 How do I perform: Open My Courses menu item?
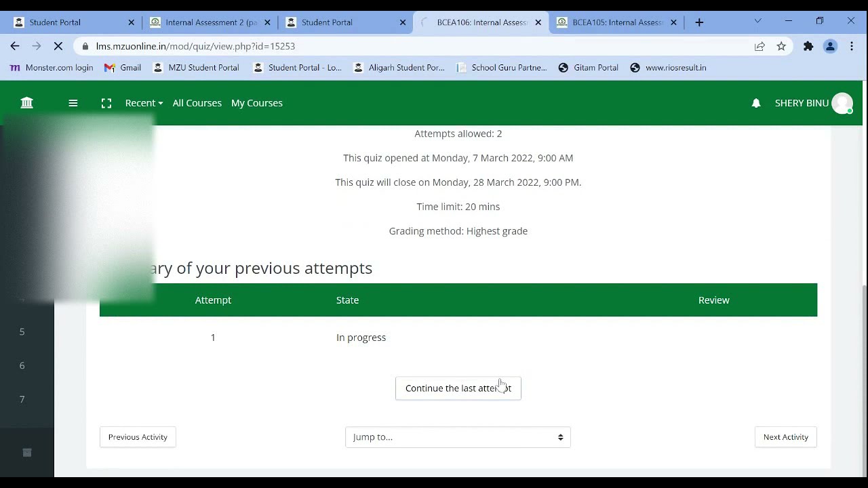click(x=257, y=103)
